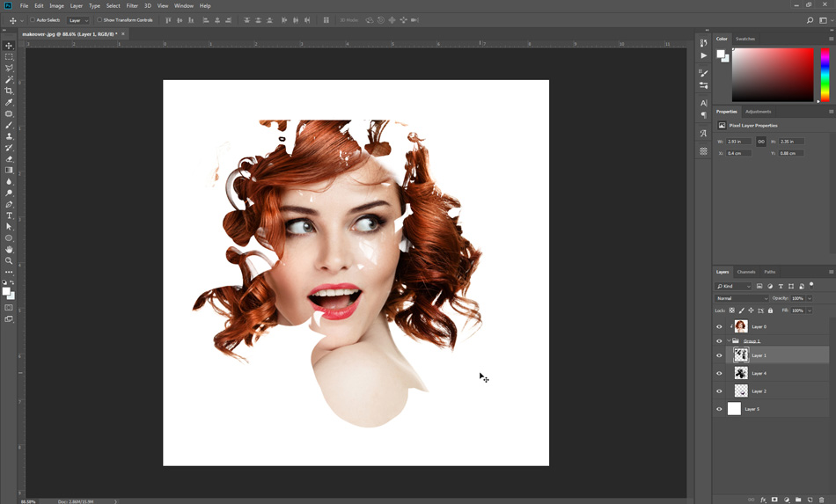836x504 pixels.
Task: Open layer Opacity dropdown arrow
Action: tap(810, 298)
